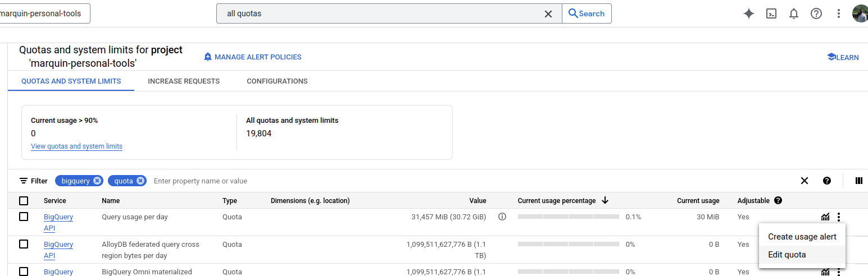Clear the 'all quotas' search text
Viewport: 868px width, 276px height.
pos(548,13)
